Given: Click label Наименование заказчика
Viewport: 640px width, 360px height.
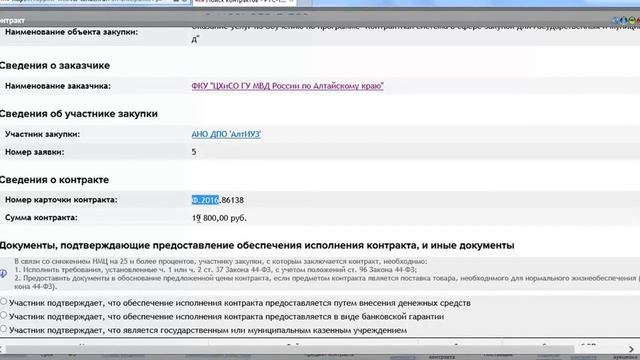Looking at the screenshot, I should [58, 86].
